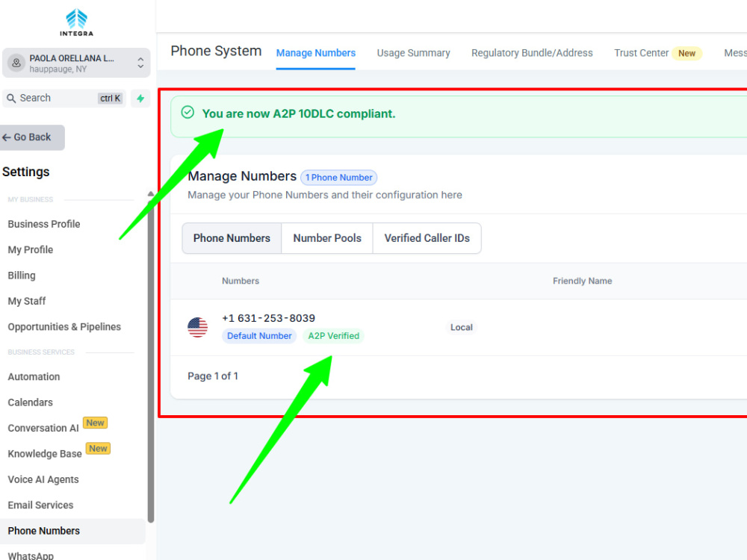Click the Go Back button
Image resolution: width=747 pixels, height=560 pixels.
(32, 137)
